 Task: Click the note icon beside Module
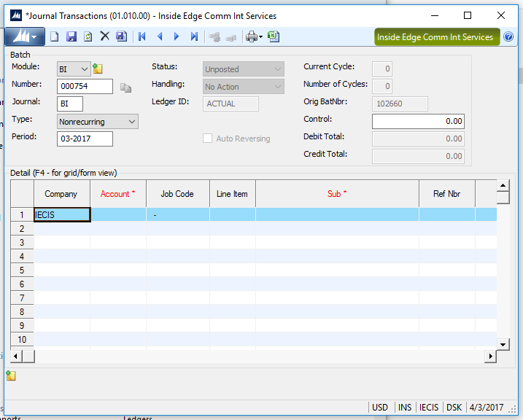pos(98,69)
